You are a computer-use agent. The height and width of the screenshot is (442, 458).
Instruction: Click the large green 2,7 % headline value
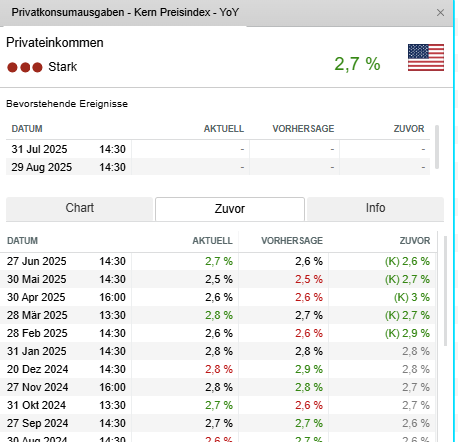coord(357,64)
